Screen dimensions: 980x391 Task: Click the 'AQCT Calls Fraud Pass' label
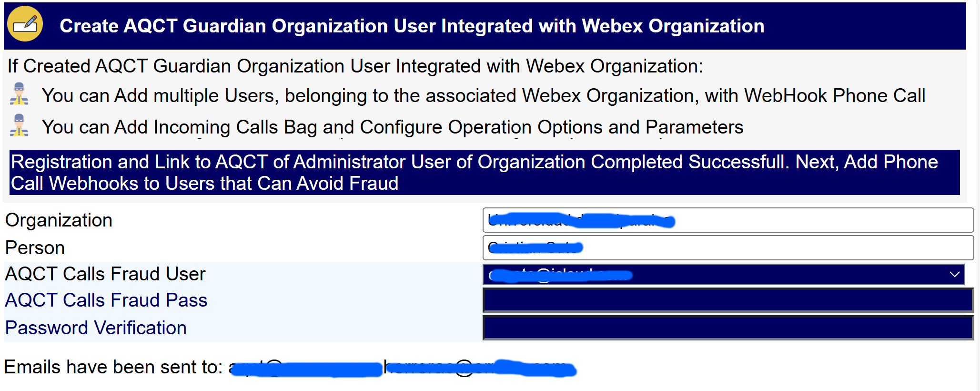click(106, 300)
